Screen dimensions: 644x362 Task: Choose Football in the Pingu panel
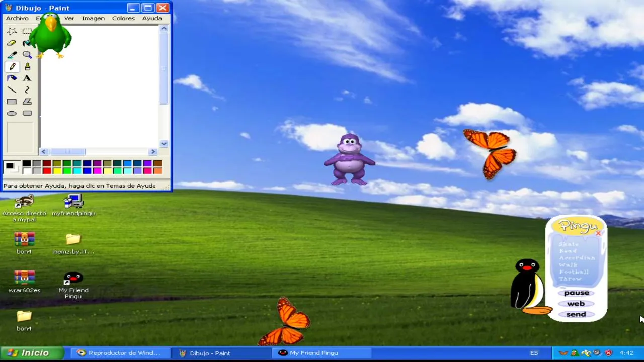tap(574, 272)
